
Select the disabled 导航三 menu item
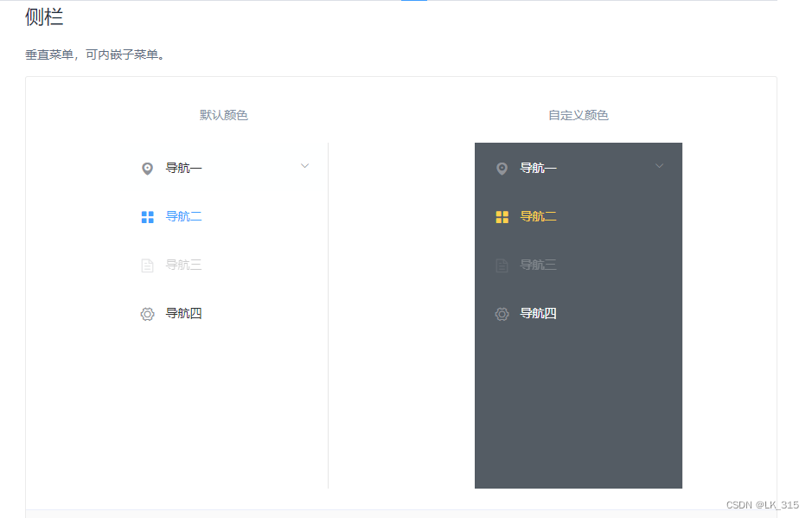[x=184, y=265]
